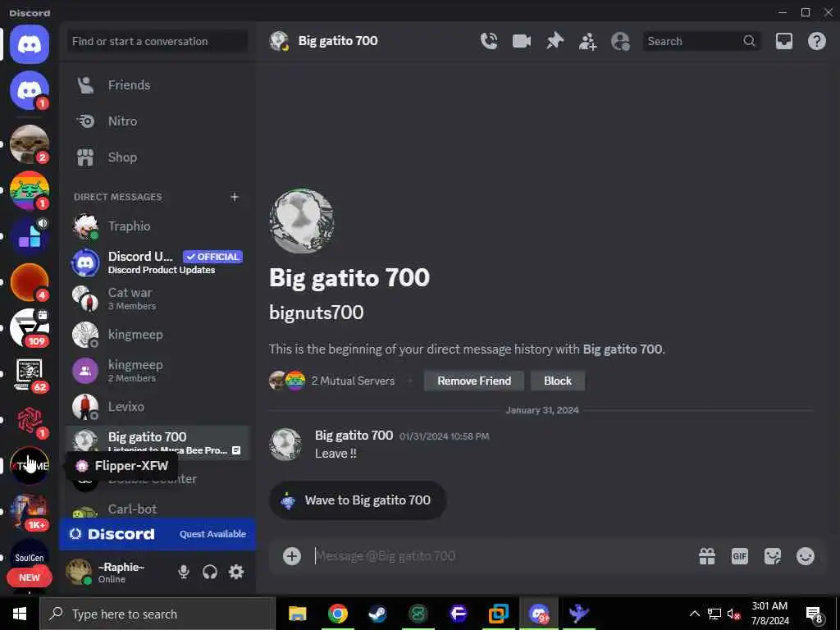Click the Block button
This screenshot has width=840, height=630.
tap(558, 381)
